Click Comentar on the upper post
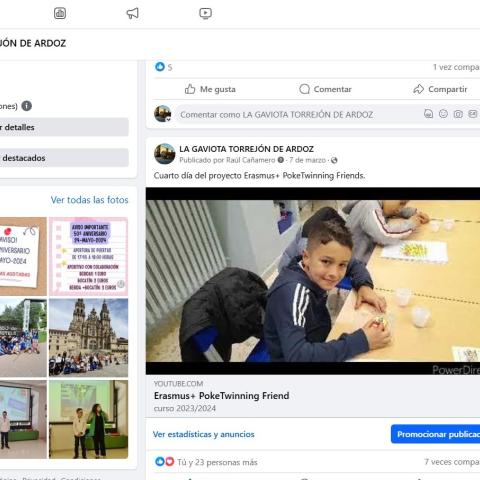 click(x=325, y=89)
